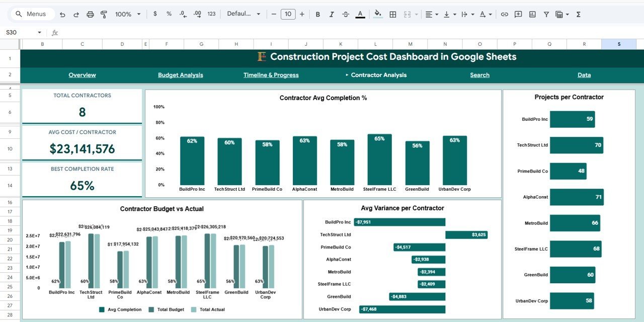Click the Decrease decimal places icon
The width and height of the screenshot is (644, 322).
pos(182,14)
